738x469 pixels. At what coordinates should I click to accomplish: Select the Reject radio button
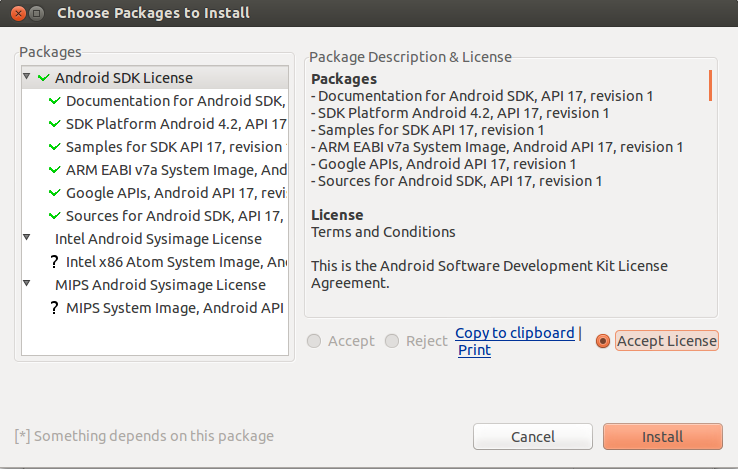click(x=392, y=341)
